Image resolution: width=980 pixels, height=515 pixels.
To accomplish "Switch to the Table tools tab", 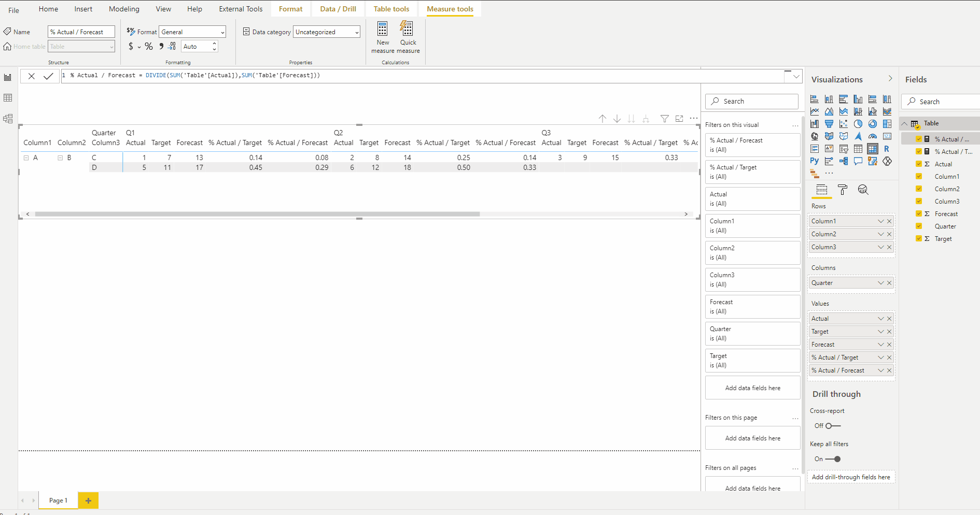I will click(x=391, y=9).
